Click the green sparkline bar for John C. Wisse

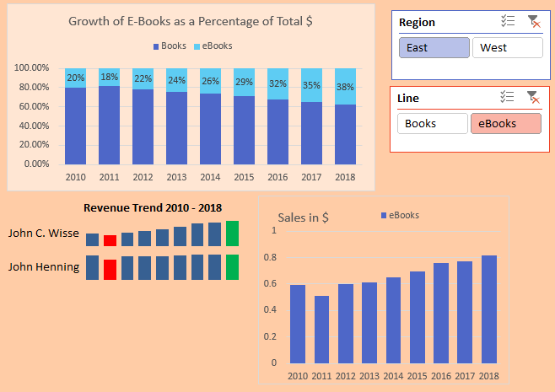(233, 234)
